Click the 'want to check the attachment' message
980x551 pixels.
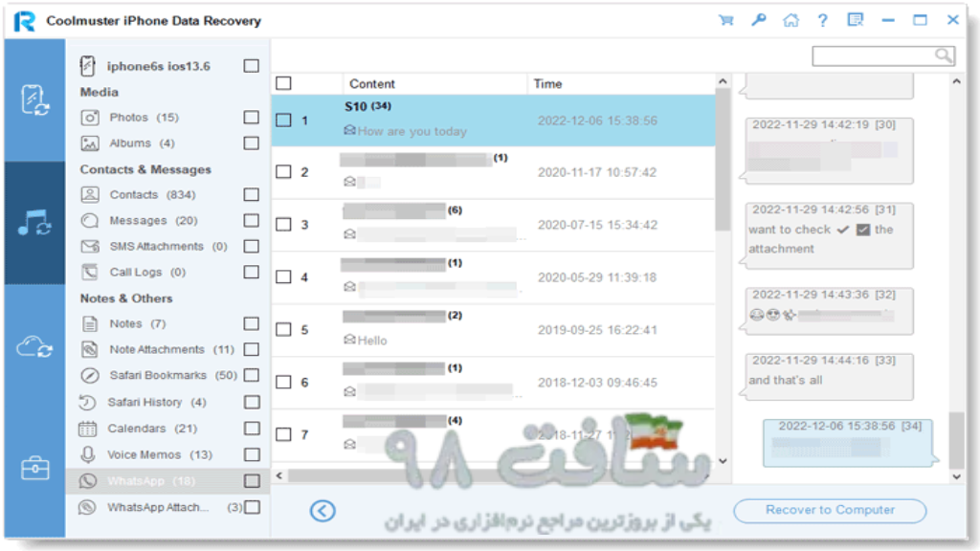pos(829,235)
